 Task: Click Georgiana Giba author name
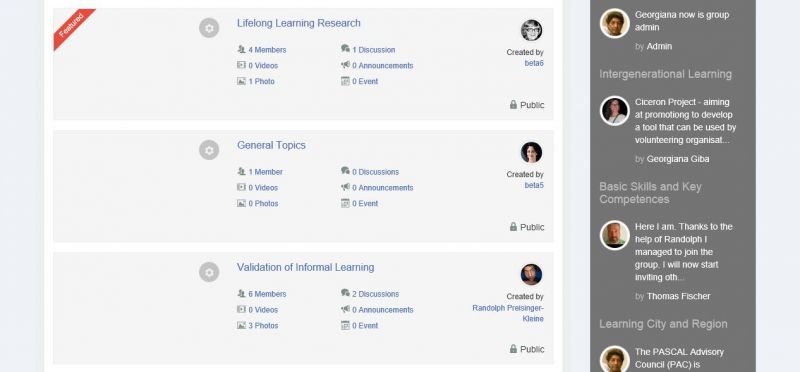(678, 159)
